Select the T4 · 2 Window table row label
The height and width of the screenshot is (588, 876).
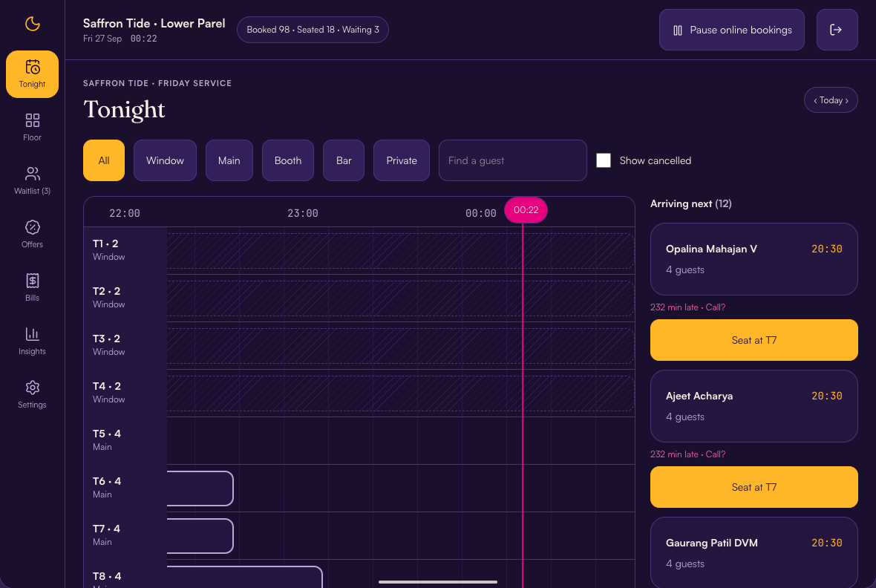pos(125,393)
